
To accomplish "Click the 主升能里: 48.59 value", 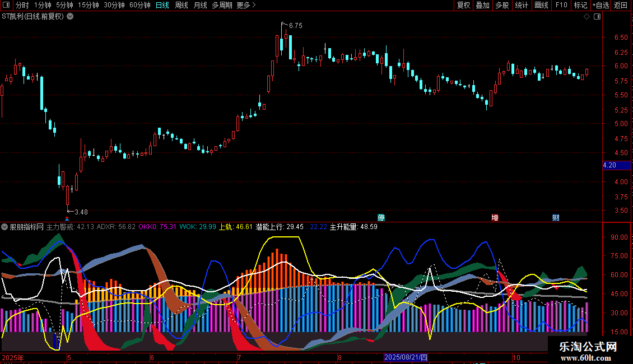I will [x=353, y=227].
